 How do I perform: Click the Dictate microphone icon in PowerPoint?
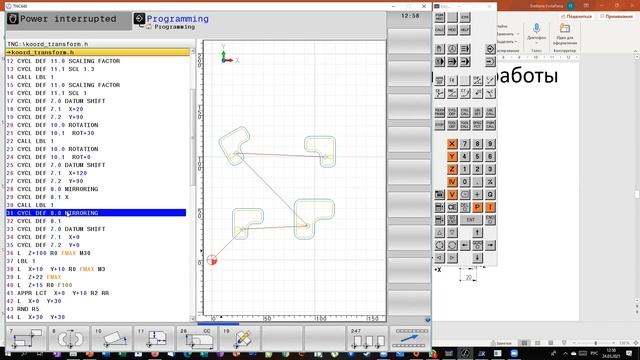[536, 29]
